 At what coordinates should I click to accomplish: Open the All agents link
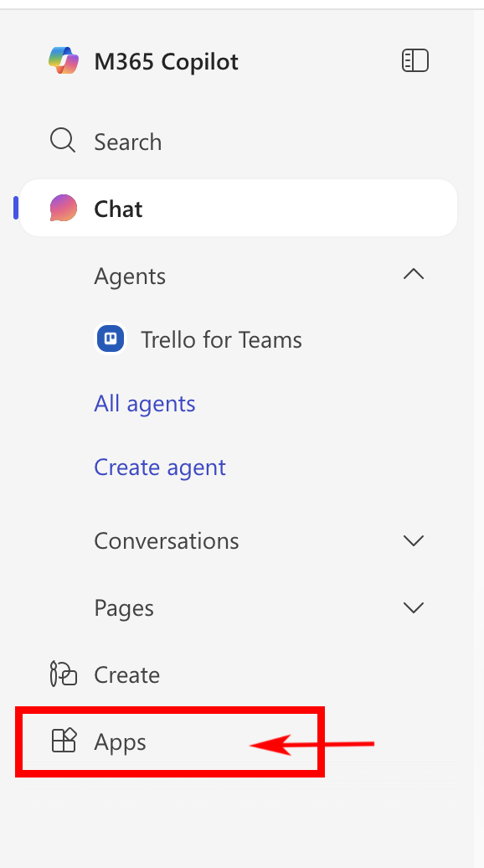tap(144, 404)
